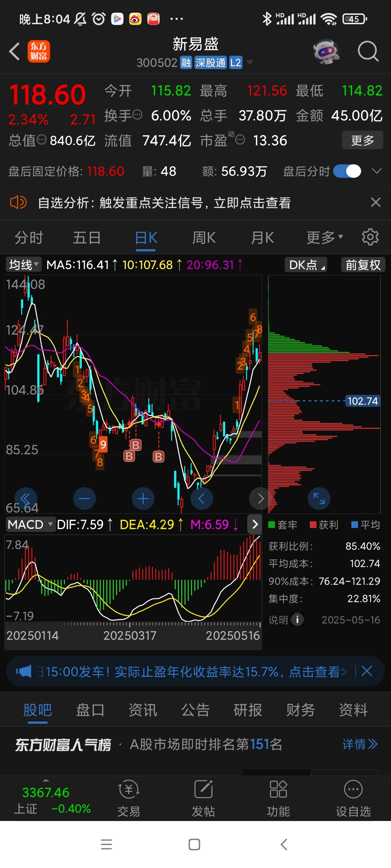
Task: Open 自选分析 signal notice text
Action: click(x=164, y=203)
